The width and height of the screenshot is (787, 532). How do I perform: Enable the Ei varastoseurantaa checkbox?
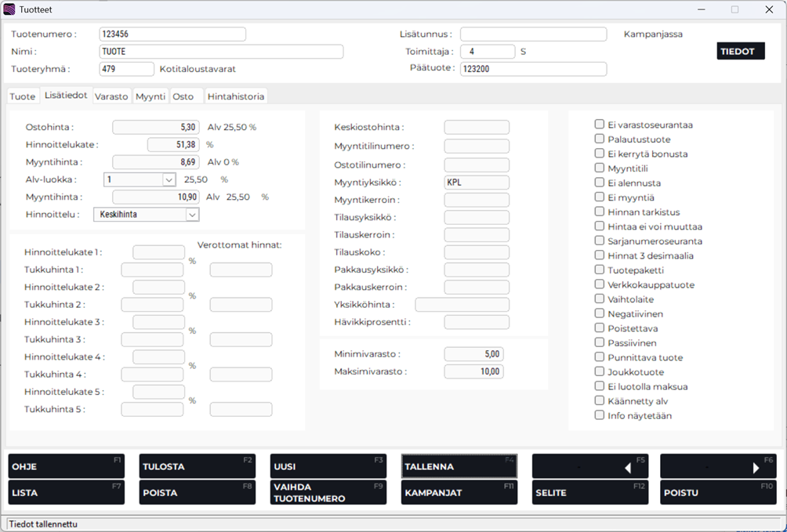tap(600, 125)
